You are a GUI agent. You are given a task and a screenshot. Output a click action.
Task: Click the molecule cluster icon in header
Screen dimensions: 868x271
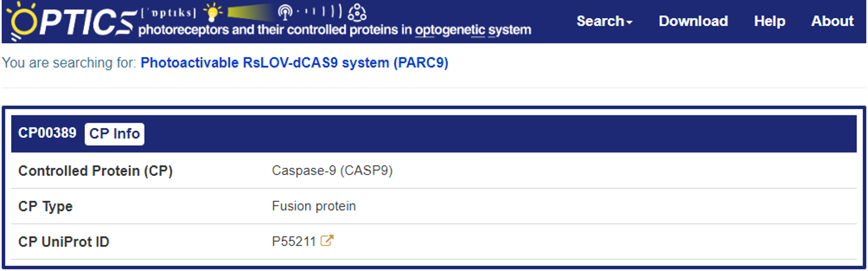click(x=357, y=12)
